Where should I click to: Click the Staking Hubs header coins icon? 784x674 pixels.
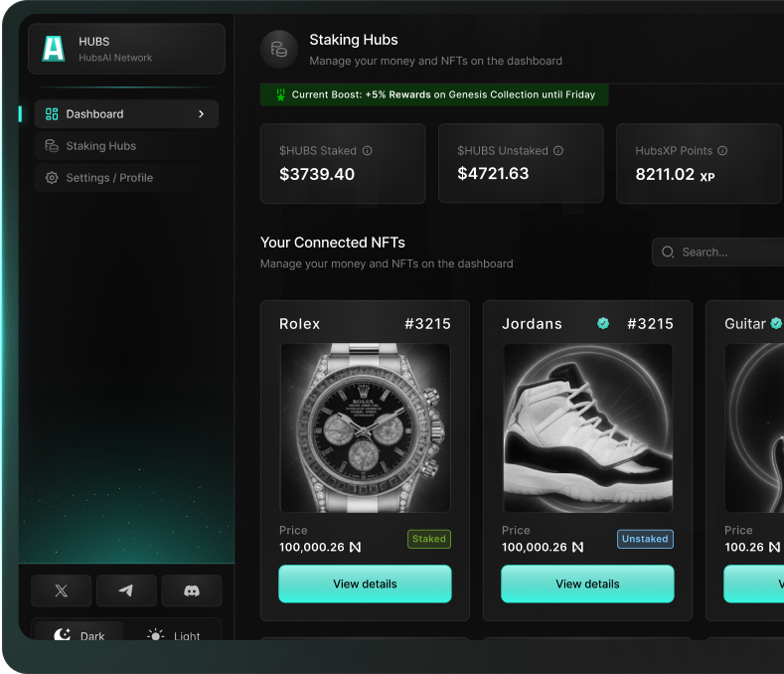279,49
